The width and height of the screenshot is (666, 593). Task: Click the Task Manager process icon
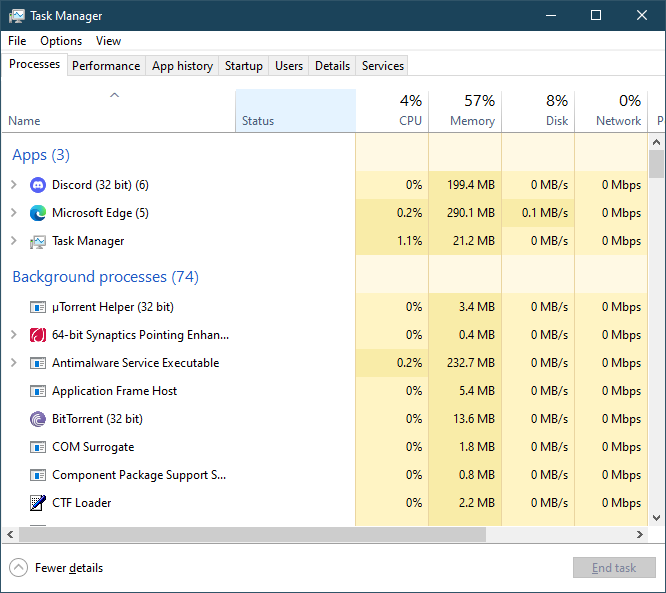(x=38, y=241)
